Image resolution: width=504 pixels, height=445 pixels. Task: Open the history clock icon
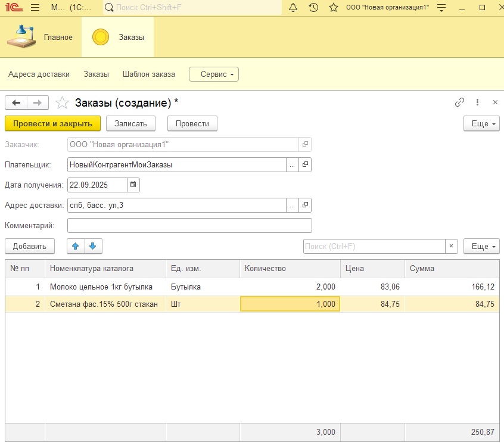click(x=313, y=8)
